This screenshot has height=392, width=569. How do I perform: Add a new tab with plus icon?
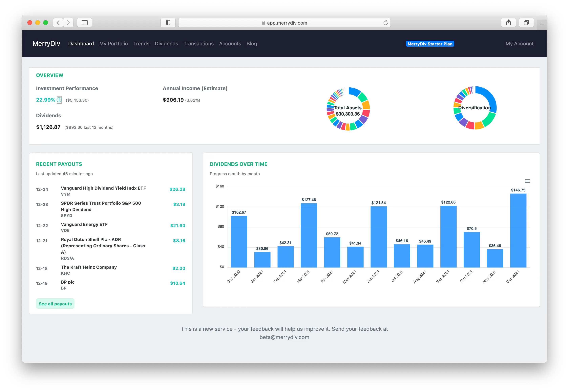541,25
